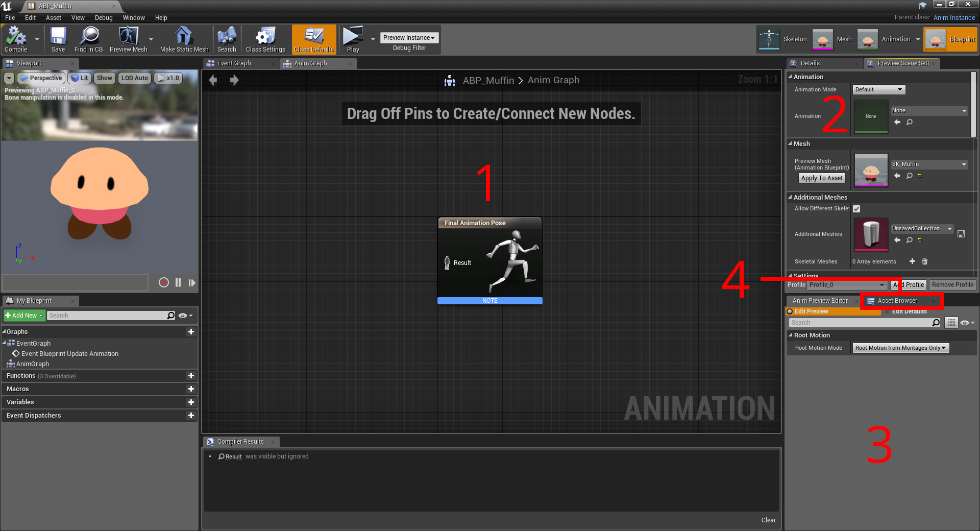Navigate back in graph history

[x=213, y=80]
